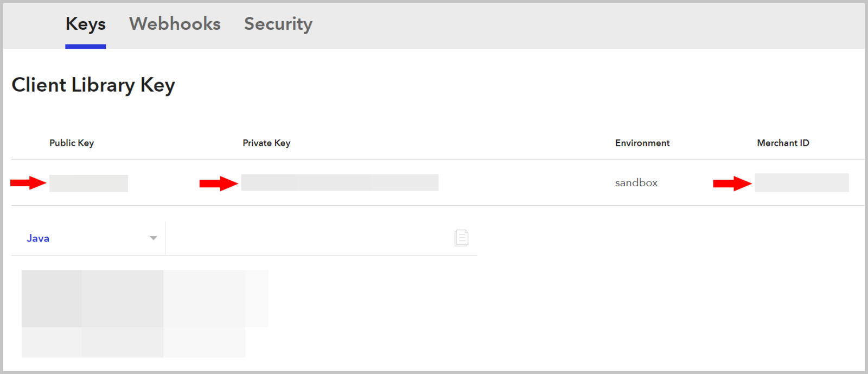868x374 pixels.
Task: Click the Private Key column header
Action: tap(266, 143)
